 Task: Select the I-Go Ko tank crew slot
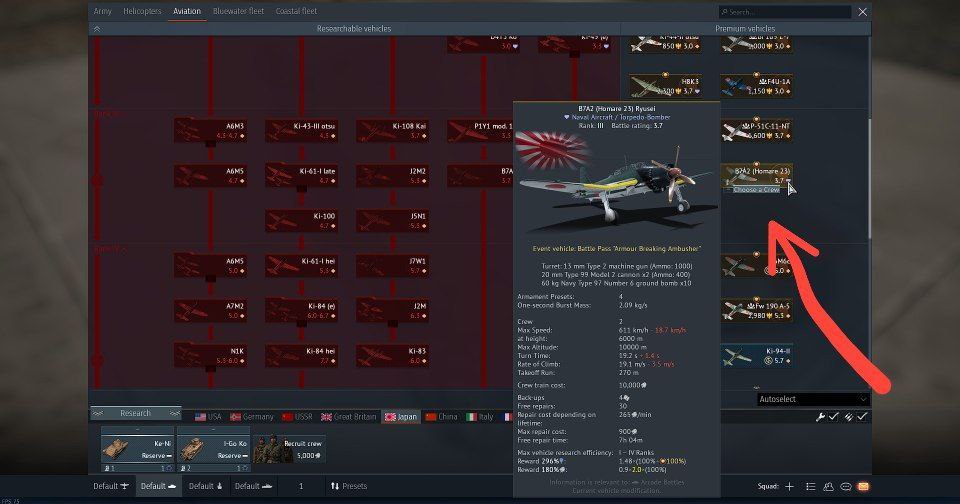tap(212, 446)
